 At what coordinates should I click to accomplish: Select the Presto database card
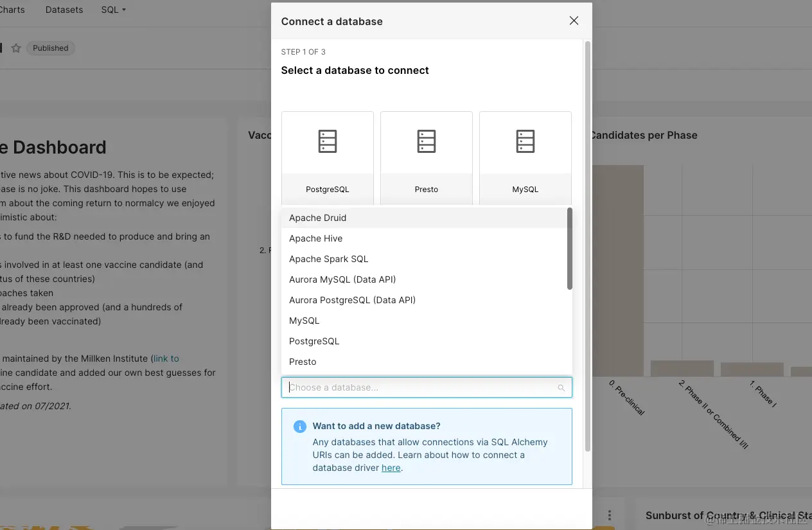tap(427, 158)
